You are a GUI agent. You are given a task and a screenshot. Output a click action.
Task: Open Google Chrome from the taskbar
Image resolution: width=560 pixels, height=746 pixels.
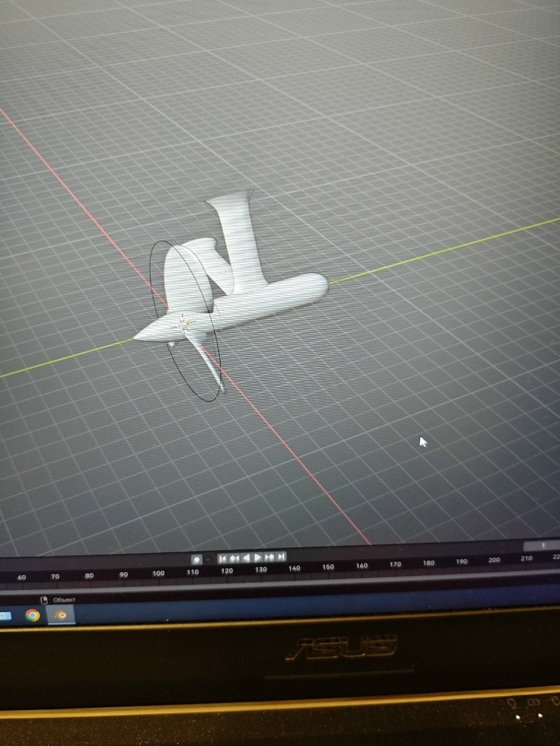click(x=32, y=615)
